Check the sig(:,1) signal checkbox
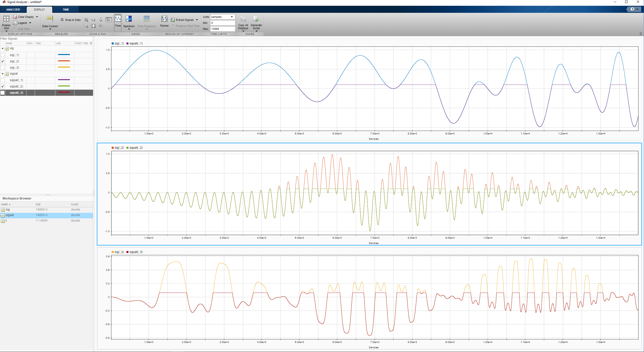644x352 pixels. (3, 55)
